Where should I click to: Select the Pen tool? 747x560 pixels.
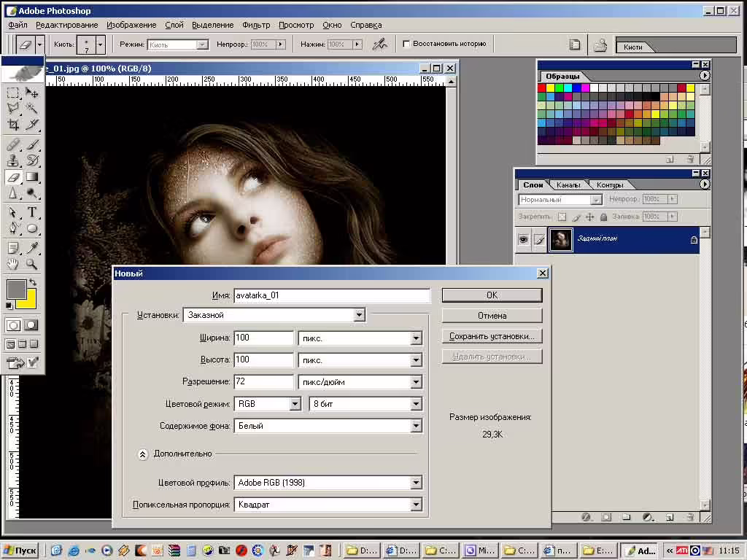tap(13, 228)
